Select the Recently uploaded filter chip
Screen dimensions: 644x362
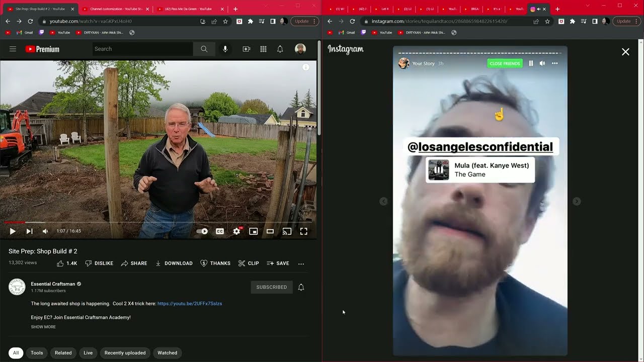click(x=125, y=353)
